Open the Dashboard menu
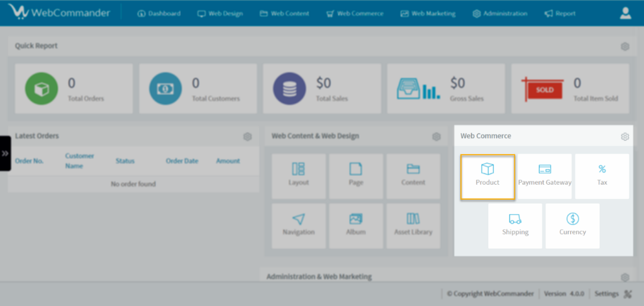 click(x=159, y=14)
